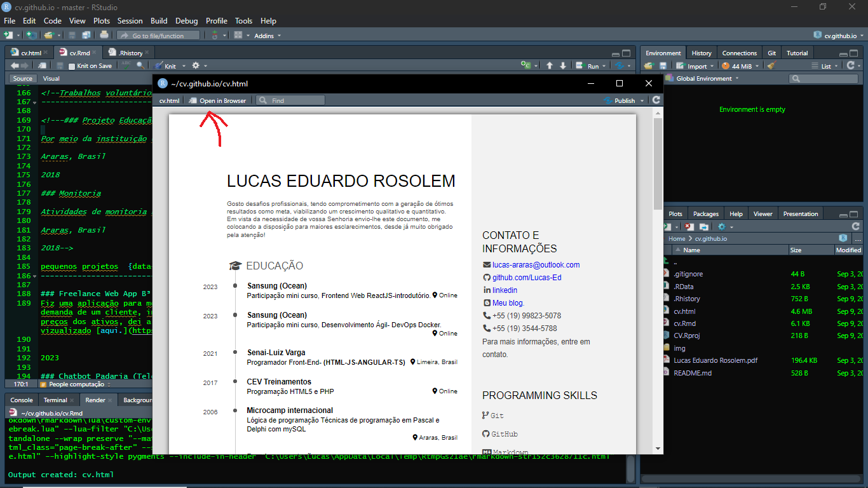Screen dimensions: 868x488
Task: Click the workspace panes layout icon
Action: point(238,36)
